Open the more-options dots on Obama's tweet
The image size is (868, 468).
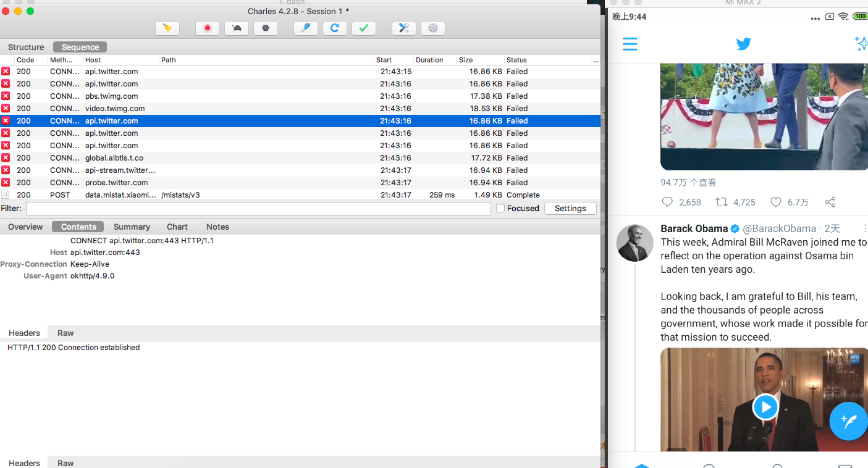(865, 228)
